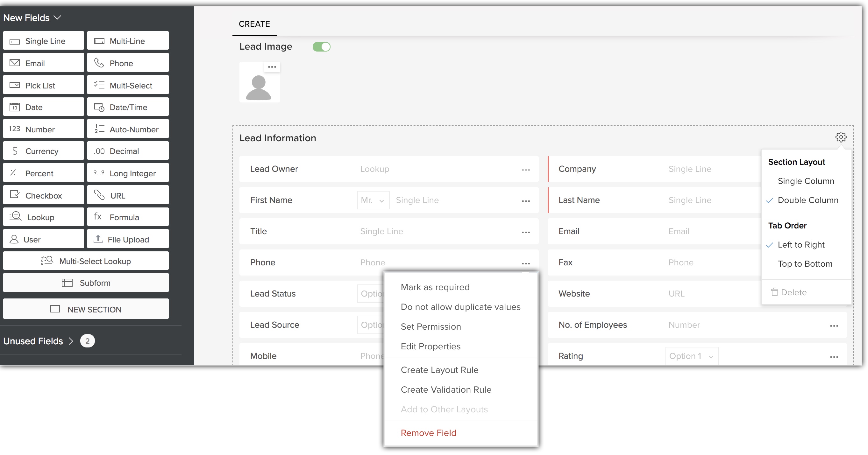Select Mark as required menu item
The width and height of the screenshot is (868, 455).
coord(435,287)
